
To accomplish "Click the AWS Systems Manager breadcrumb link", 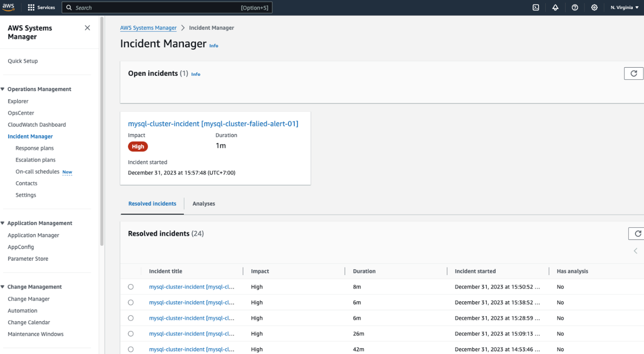I will pos(148,28).
